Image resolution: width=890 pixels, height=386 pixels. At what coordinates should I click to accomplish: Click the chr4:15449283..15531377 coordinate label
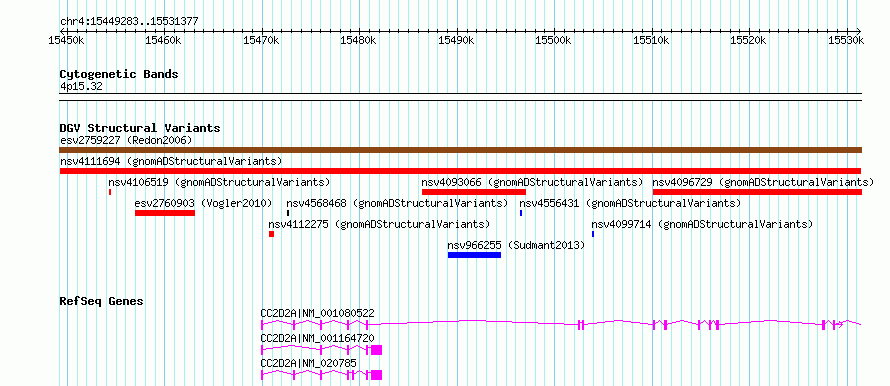(129, 21)
